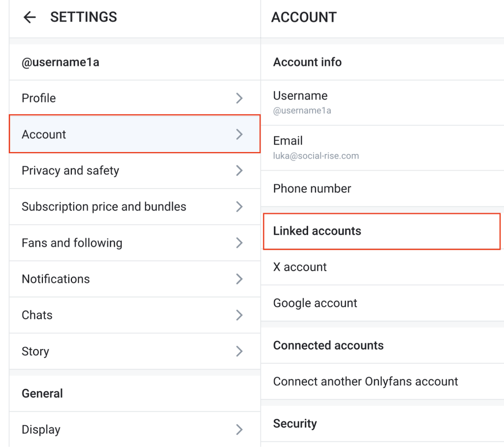Screen dimensions: 504x447
Task: Click the Fans and following chevron arrow
Action: (239, 243)
